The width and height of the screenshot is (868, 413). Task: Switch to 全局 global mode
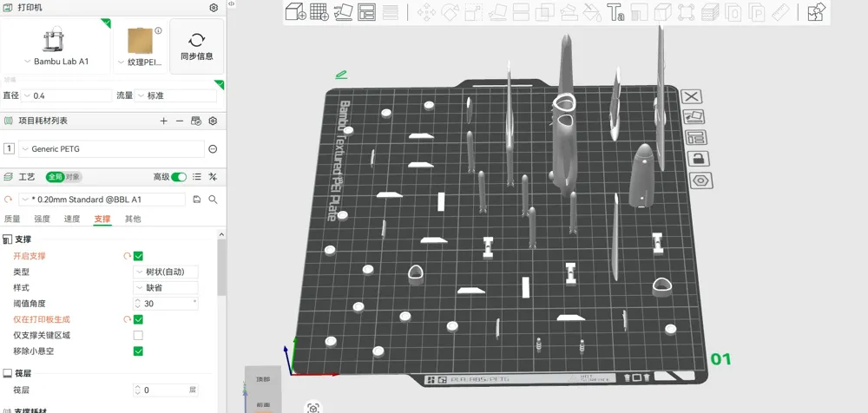click(x=56, y=177)
